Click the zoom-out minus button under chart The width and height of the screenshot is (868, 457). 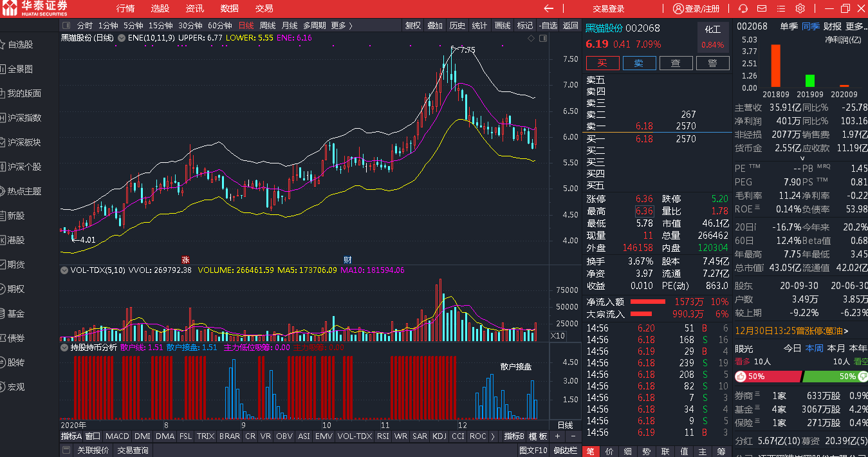(x=573, y=436)
